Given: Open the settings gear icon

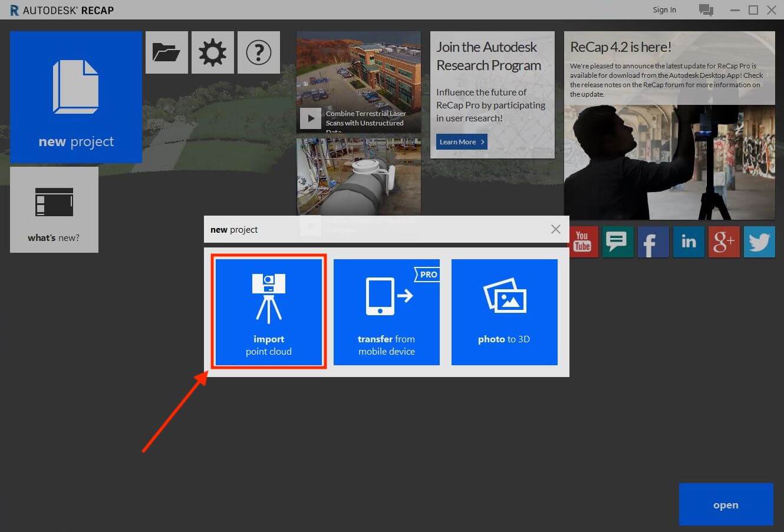Looking at the screenshot, I should click(x=213, y=52).
